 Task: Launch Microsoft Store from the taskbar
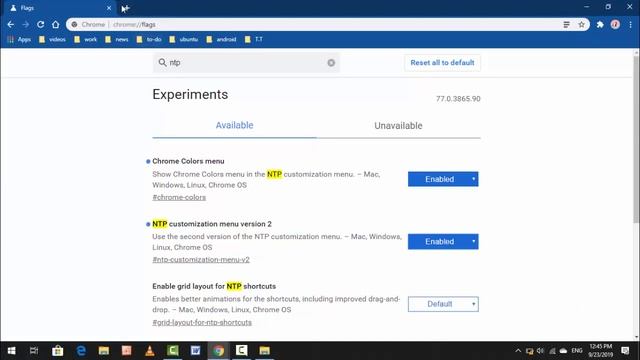click(x=58, y=351)
